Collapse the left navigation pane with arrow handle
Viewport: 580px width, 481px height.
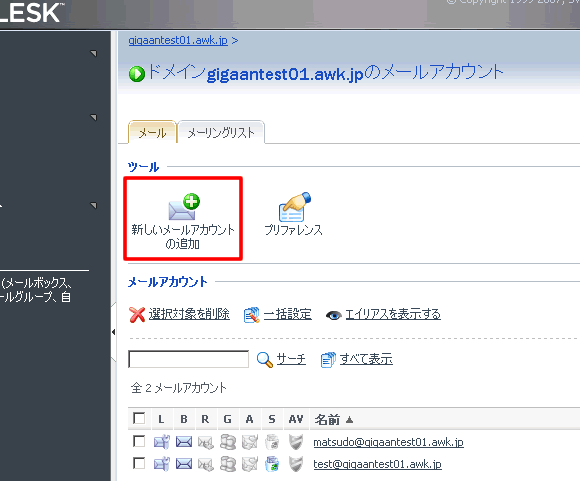coord(114,332)
